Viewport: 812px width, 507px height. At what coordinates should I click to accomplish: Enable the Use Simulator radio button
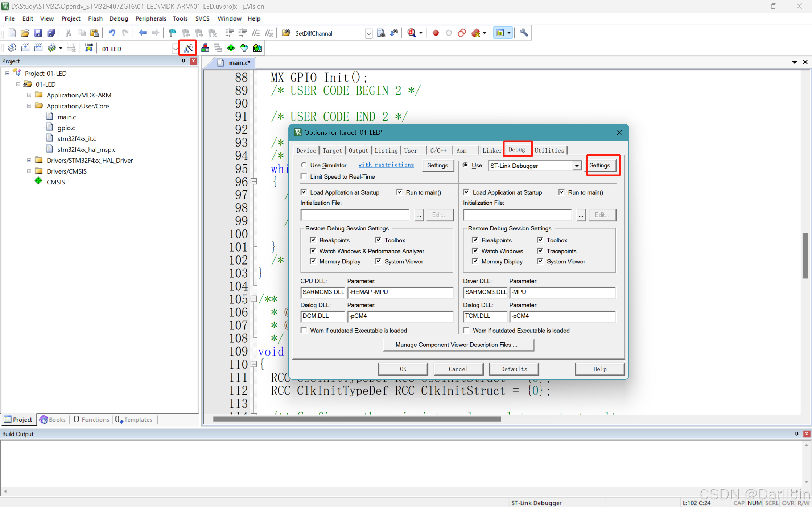[x=304, y=165]
